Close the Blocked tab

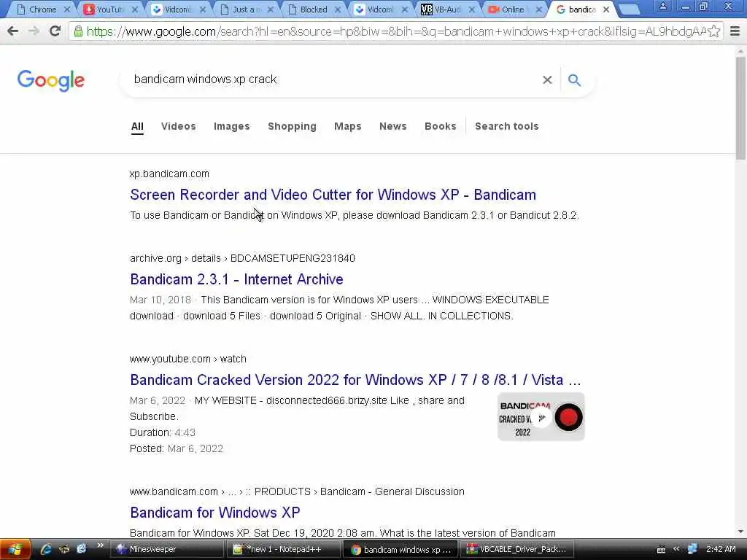point(338,9)
